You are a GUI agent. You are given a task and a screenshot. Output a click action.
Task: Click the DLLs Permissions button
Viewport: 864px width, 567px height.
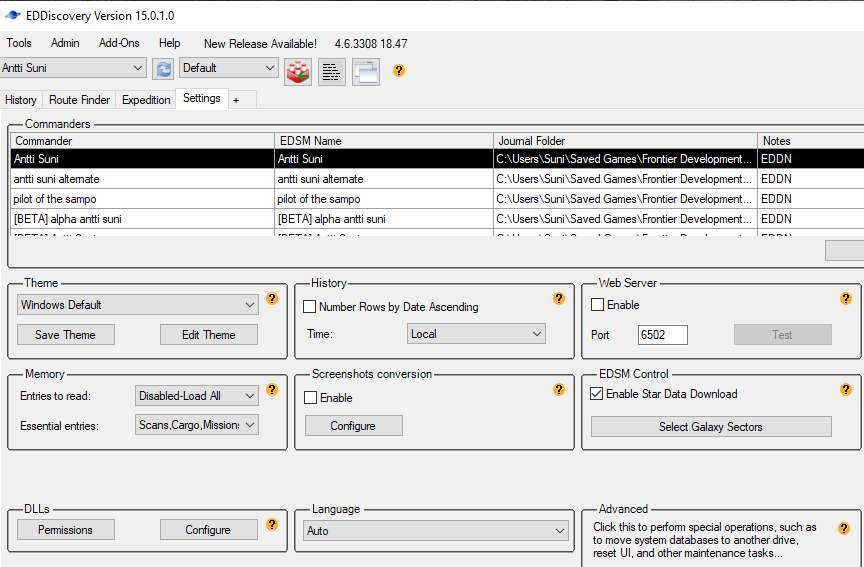pos(66,530)
